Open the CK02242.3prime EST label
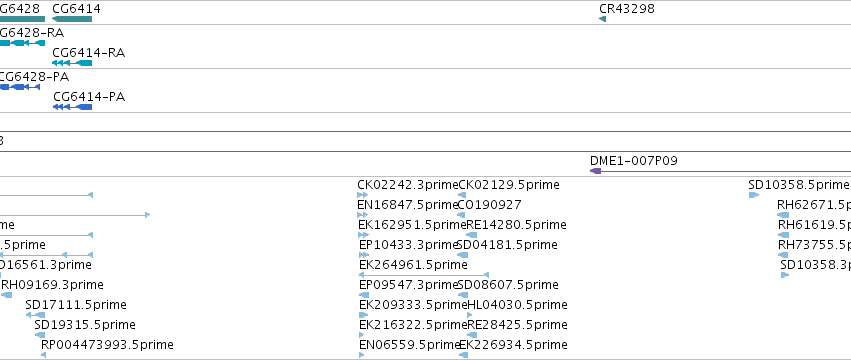The image size is (851, 360). [408, 185]
